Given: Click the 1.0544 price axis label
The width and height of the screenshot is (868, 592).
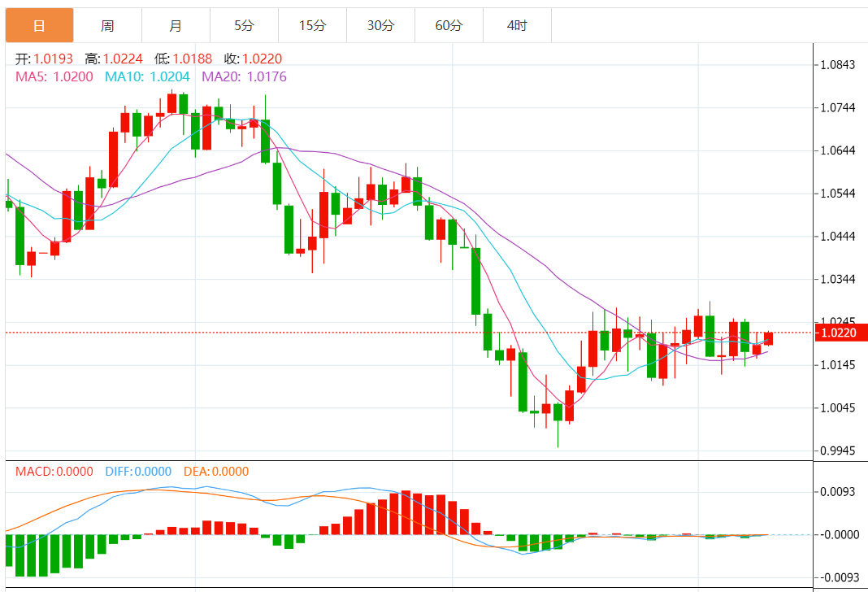Looking at the screenshot, I should coord(838,194).
